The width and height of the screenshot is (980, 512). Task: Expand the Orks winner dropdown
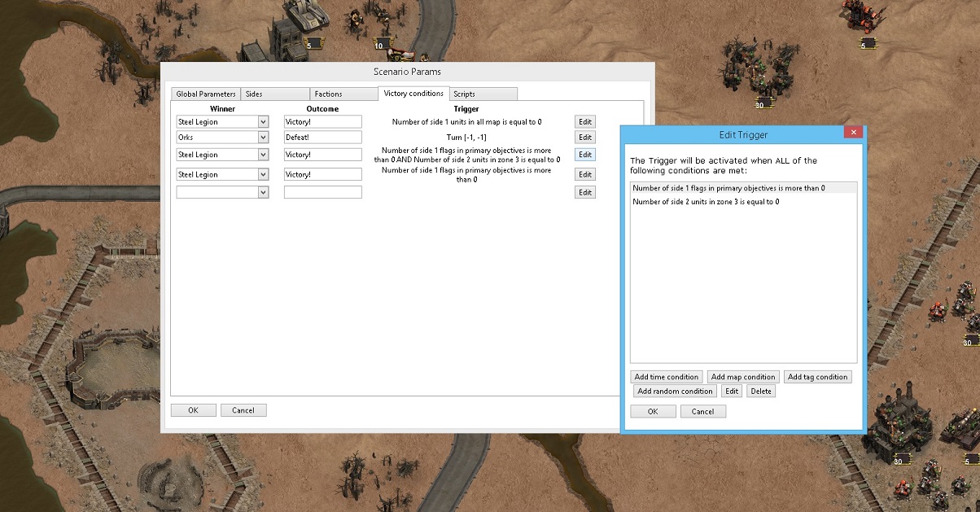click(263, 138)
